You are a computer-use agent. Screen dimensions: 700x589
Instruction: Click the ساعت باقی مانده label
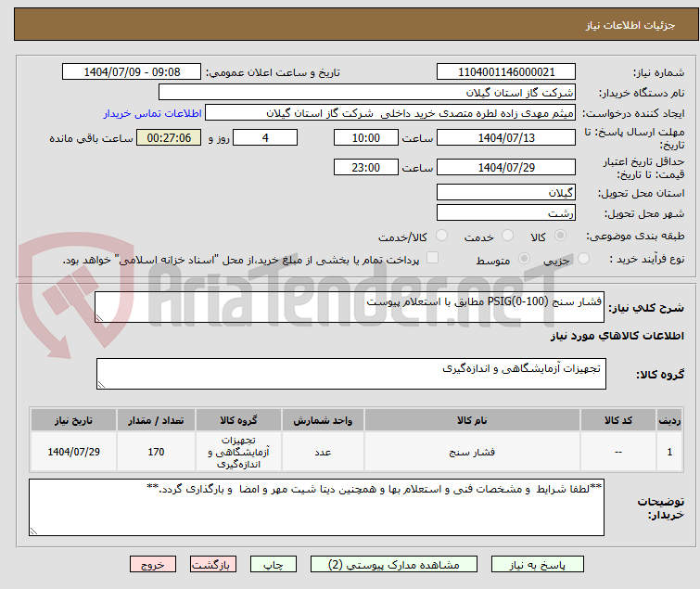click(91, 138)
